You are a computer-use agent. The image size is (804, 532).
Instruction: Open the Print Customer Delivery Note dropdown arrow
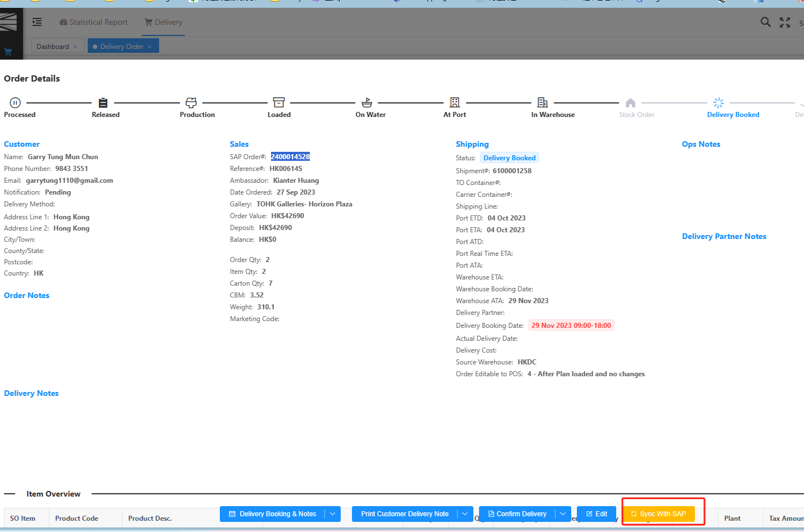click(465, 514)
